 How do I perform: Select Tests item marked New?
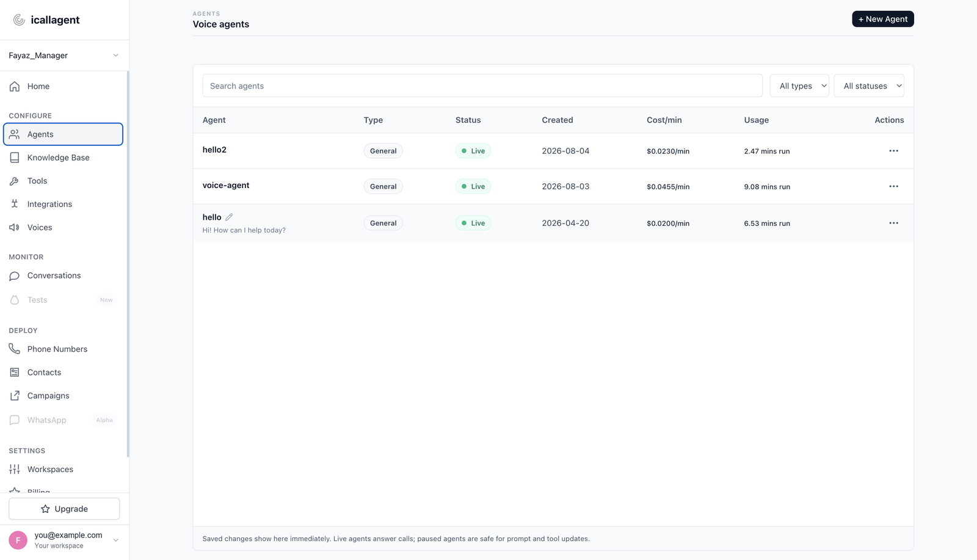[64, 300]
